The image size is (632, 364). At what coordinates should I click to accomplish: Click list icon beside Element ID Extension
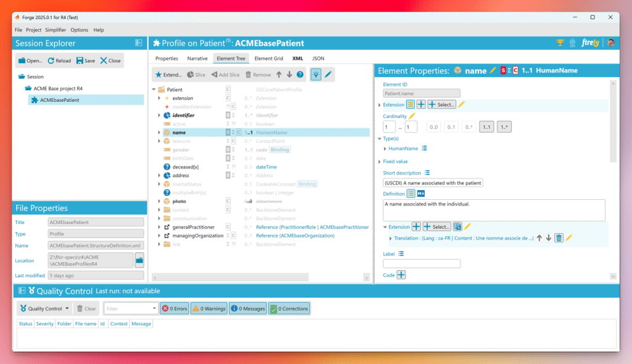410,104
